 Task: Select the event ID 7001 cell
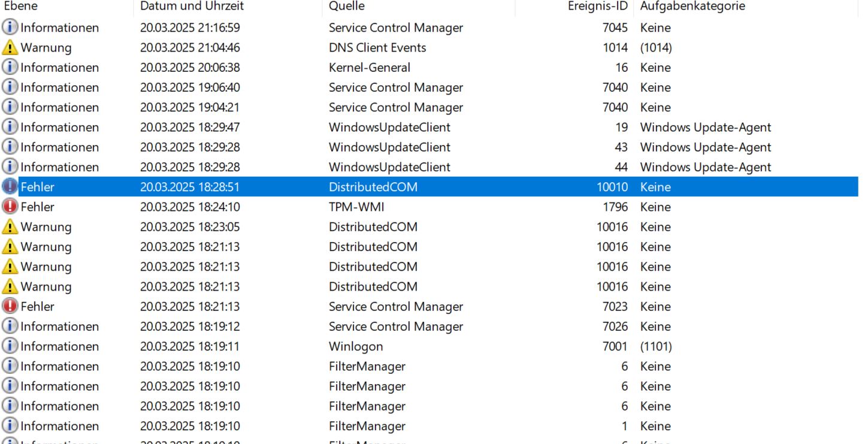click(615, 346)
